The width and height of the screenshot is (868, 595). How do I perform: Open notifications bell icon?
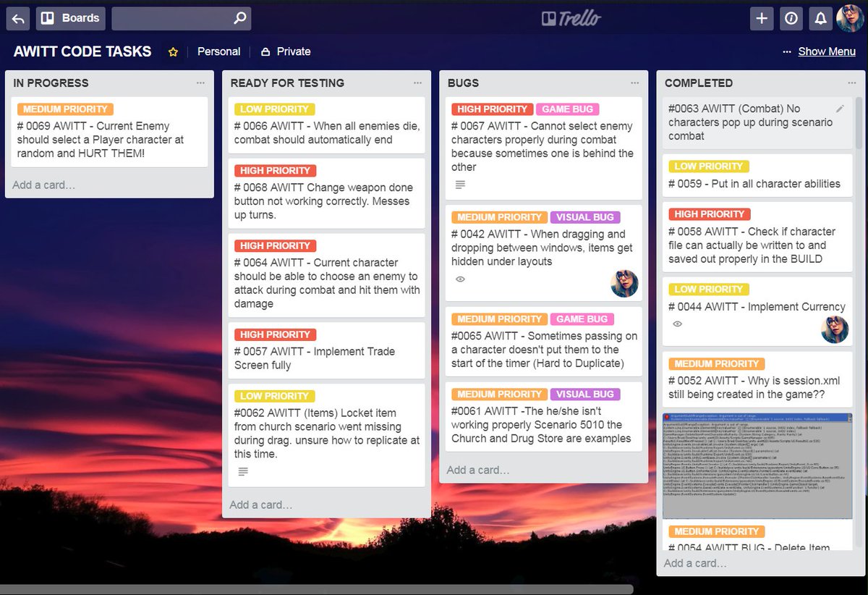point(820,19)
